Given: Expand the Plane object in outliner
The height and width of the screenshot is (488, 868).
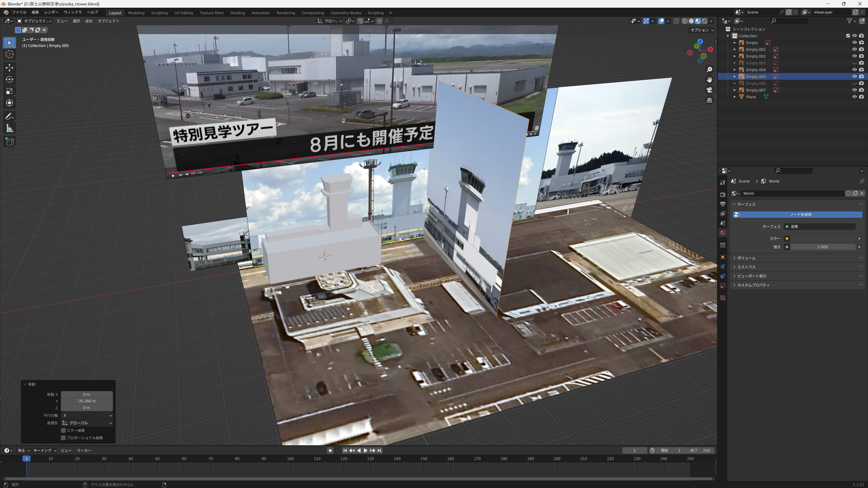Looking at the screenshot, I should pyautogui.click(x=735, y=97).
